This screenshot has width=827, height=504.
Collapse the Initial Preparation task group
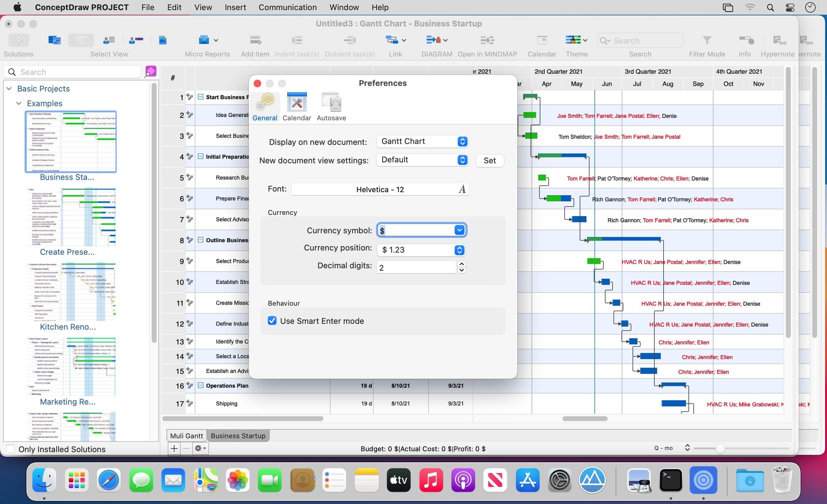click(200, 157)
